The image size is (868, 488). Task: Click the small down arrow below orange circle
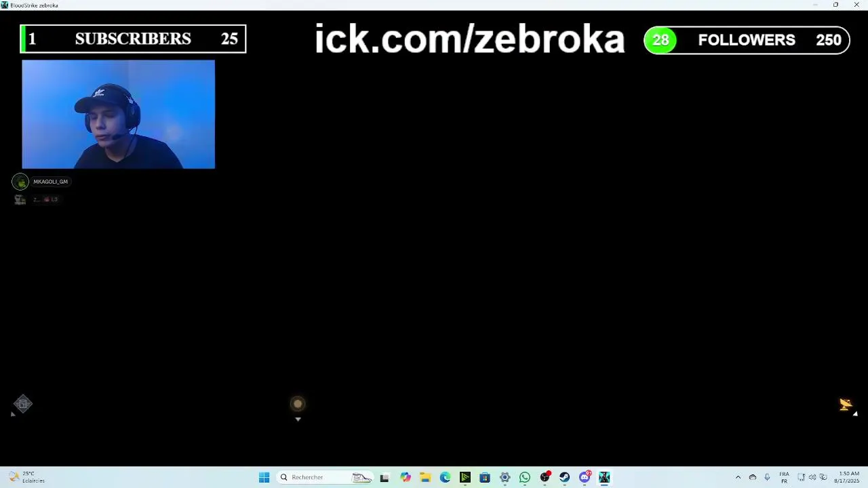pos(298,420)
